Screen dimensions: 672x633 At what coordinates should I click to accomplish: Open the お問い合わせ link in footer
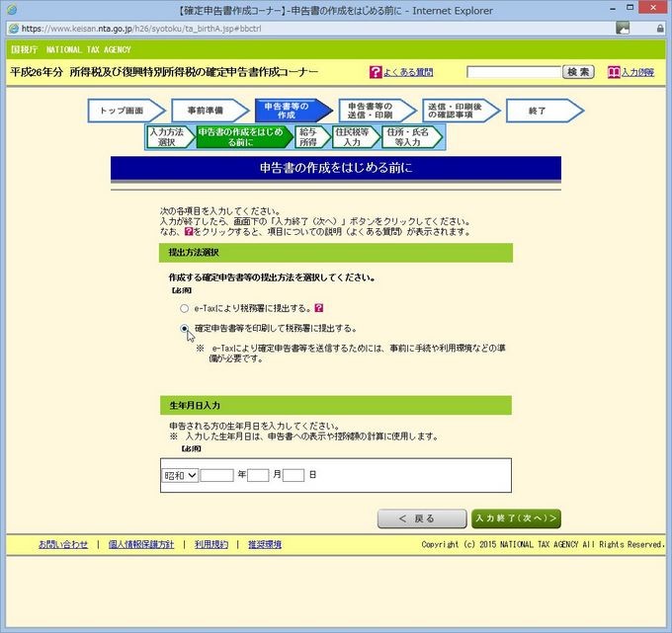click(63, 544)
